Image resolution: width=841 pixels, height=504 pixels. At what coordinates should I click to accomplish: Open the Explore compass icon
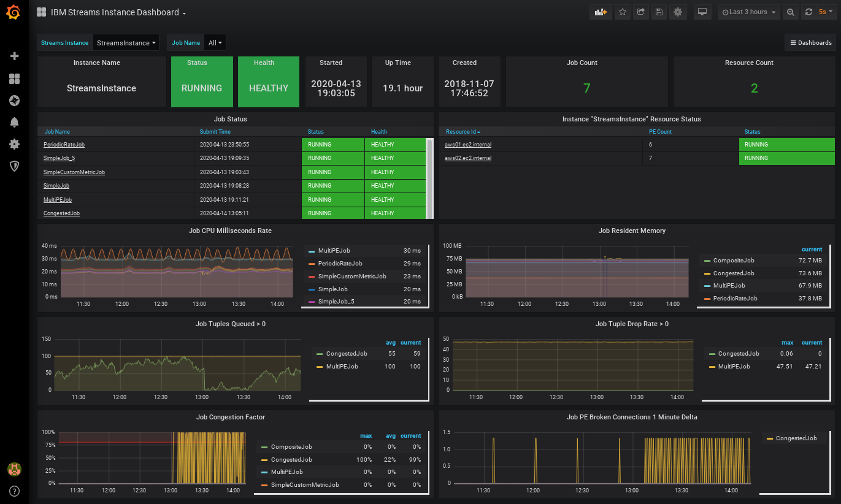(x=15, y=101)
